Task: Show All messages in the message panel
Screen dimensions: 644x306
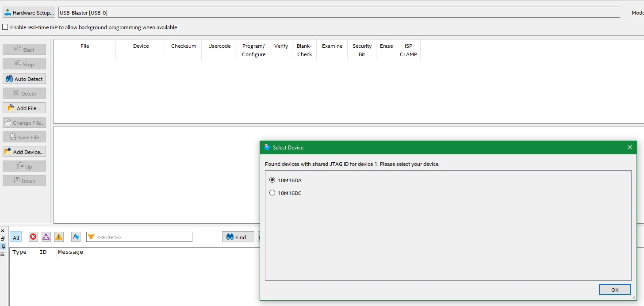Action: coord(16,237)
